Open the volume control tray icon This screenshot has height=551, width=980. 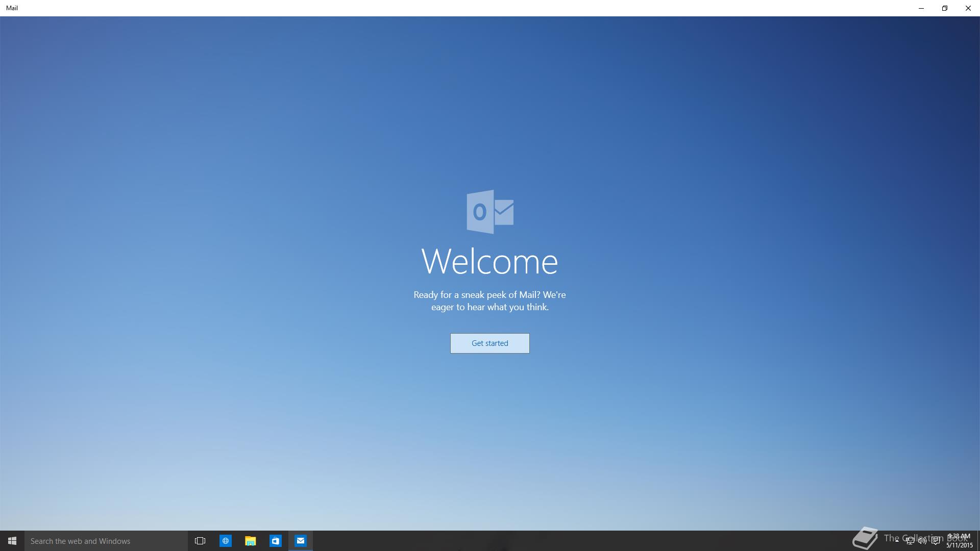[922, 541]
